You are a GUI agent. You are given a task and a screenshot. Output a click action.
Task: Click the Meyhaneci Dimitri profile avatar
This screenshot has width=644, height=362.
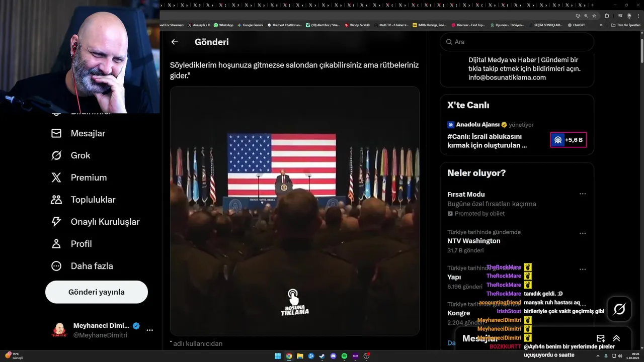click(x=59, y=330)
